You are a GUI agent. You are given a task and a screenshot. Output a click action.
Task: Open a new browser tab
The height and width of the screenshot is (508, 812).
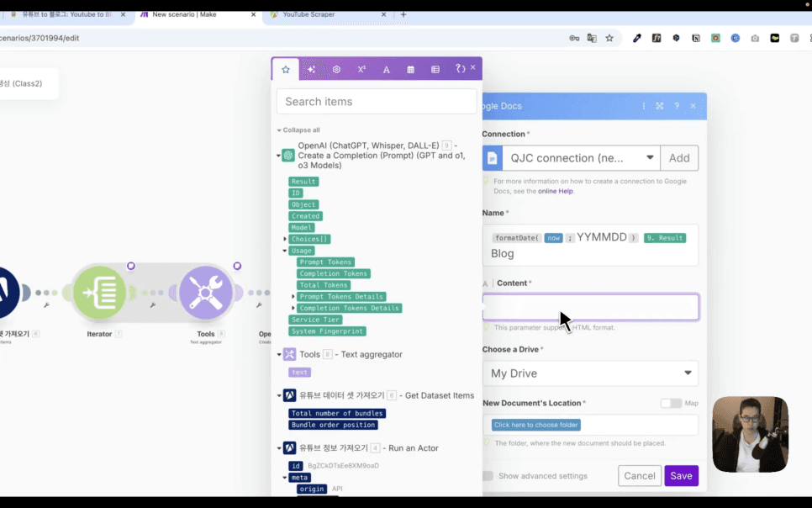coord(403,14)
